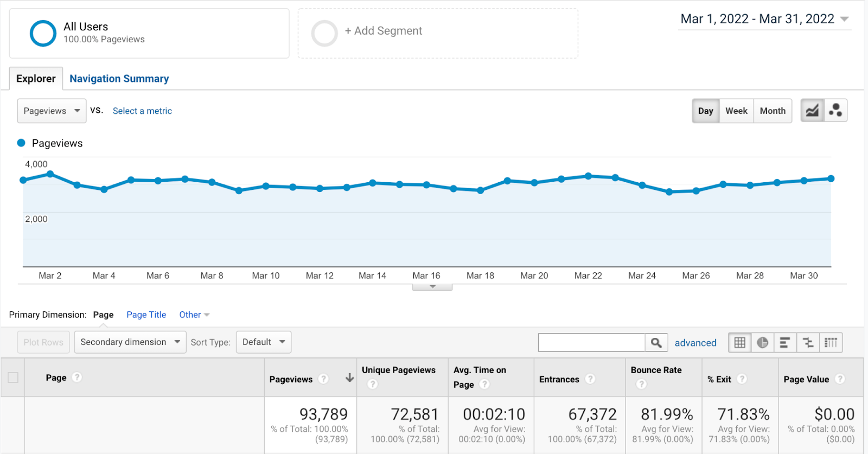This screenshot has height=454, width=868.
Task: Expand the chart annotations drawer handle
Action: pyautogui.click(x=432, y=287)
